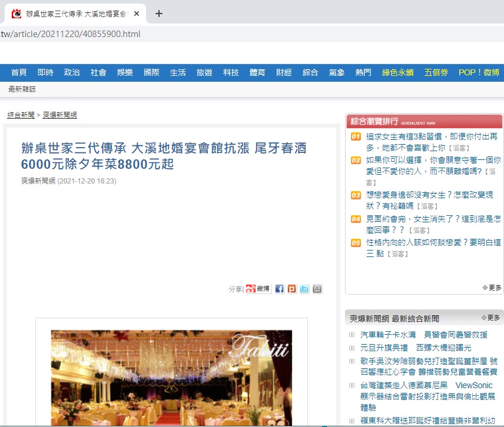The image size is (504, 427).
Task: Open the 首頁 menu item
Action: pos(19,72)
